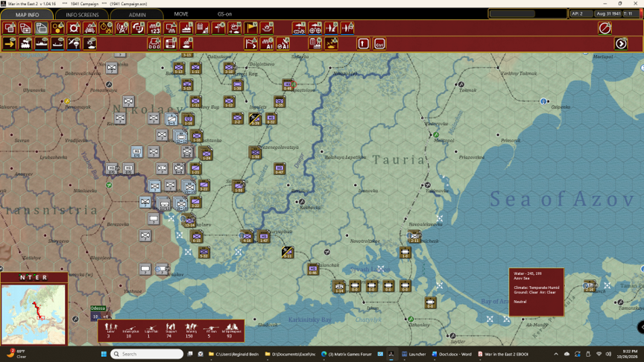The width and height of the screenshot is (644, 362).
Task: Click the plane transfer A icon
Action: [347, 28]
